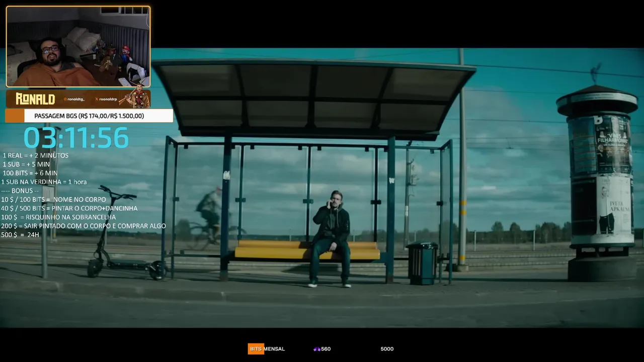Click the 5000 bits goal value

[387, 349]
